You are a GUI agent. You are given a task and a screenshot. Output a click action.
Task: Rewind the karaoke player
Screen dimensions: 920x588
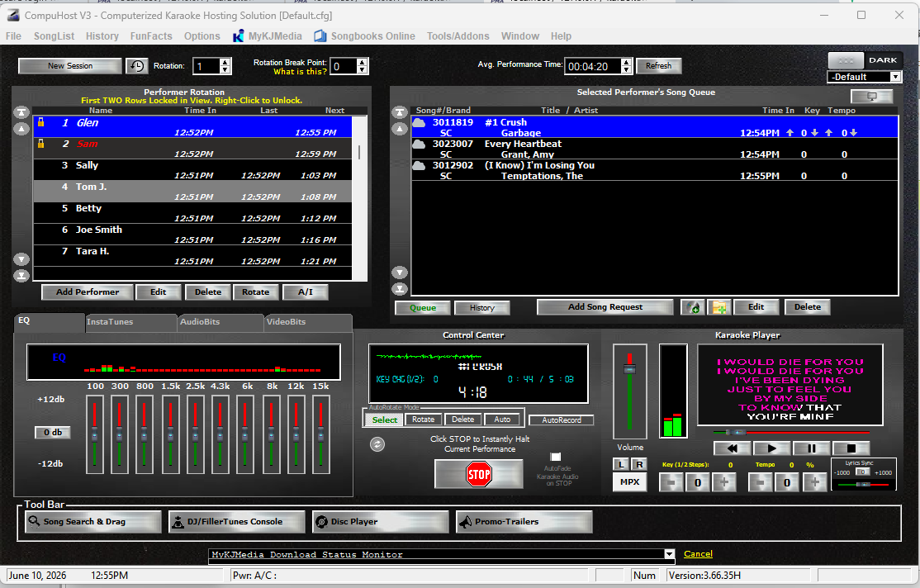coord(733,448)
